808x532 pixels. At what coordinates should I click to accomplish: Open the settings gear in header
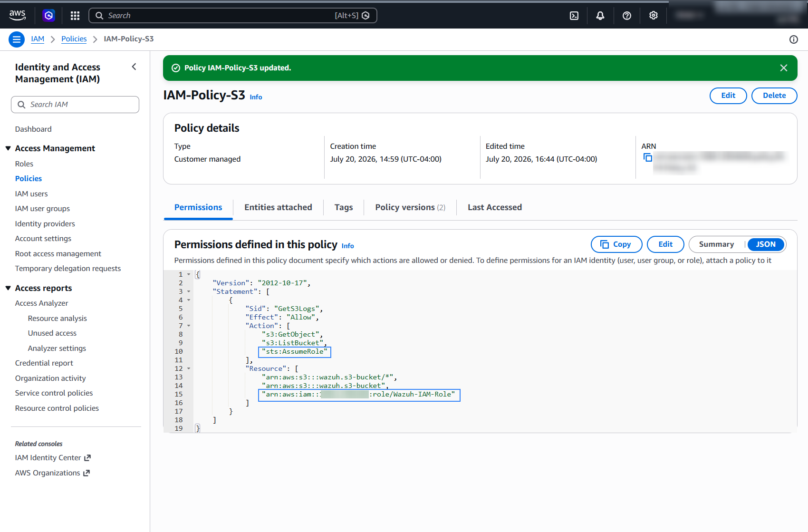tap(654, 16)
